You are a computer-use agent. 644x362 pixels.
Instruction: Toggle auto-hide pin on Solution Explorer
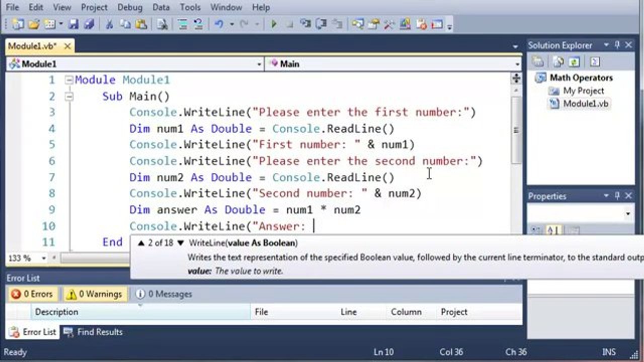click(617, 45)
